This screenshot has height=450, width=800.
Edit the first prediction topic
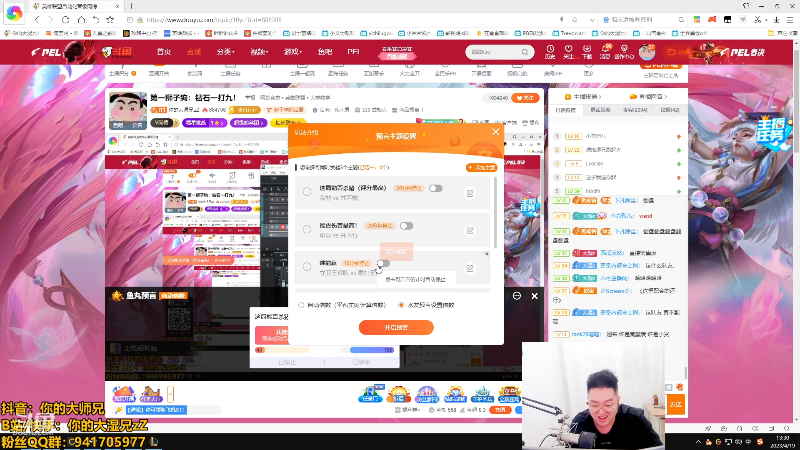coord(470,193)
